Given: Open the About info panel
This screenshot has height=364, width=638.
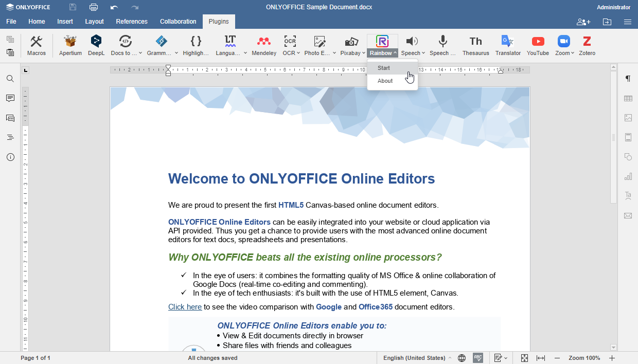Looking at the screenshot, I should [x=10, y=157].
